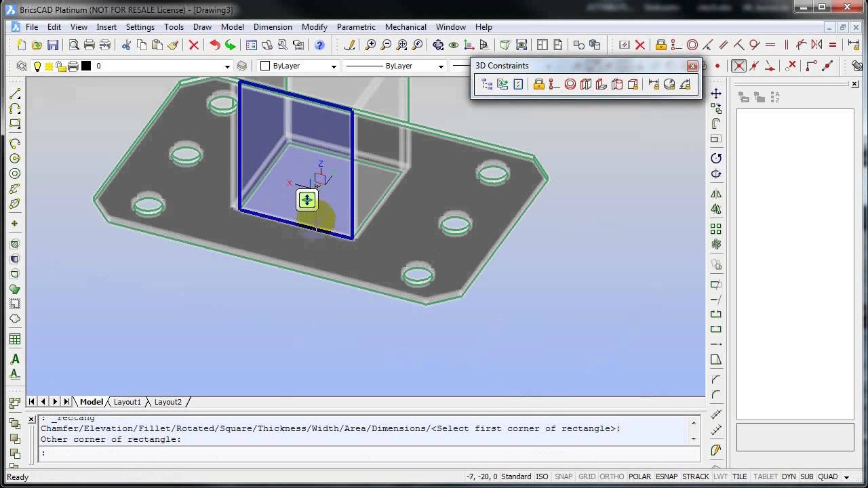Toggle ESNAP in the status bar
The image size is (868, 488).
[667, 476]
